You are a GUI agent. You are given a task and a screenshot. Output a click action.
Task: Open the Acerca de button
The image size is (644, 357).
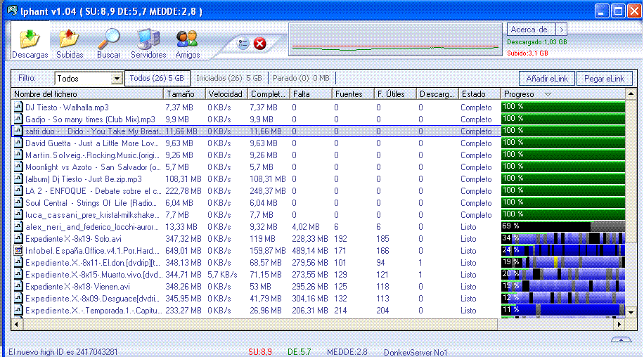point(531,30)
